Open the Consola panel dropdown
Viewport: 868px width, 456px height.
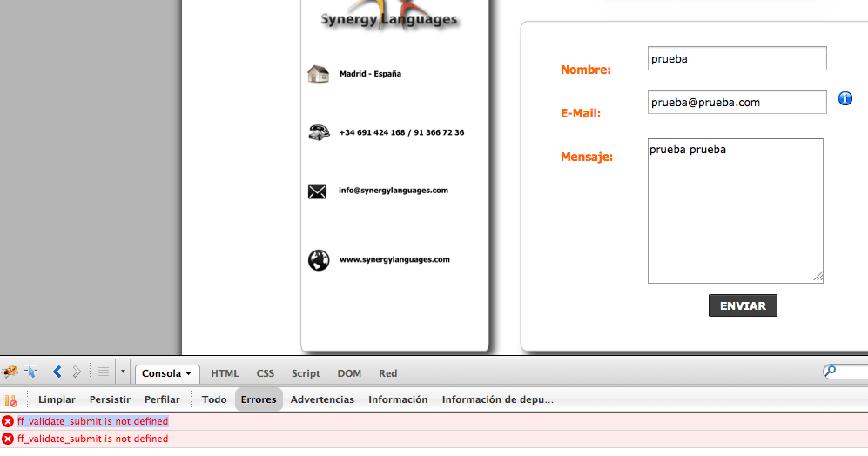click(x=167, y=373)
